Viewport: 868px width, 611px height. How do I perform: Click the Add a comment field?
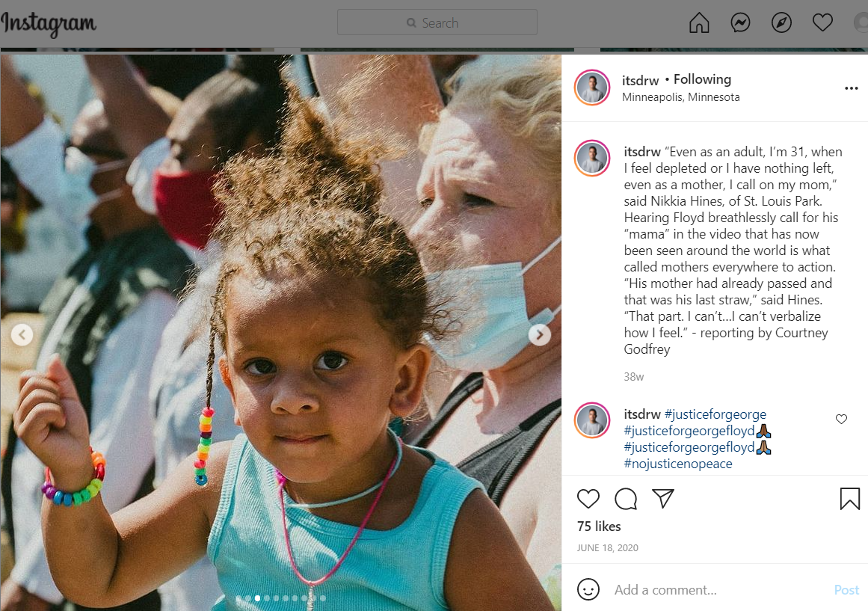coord(720,590)
